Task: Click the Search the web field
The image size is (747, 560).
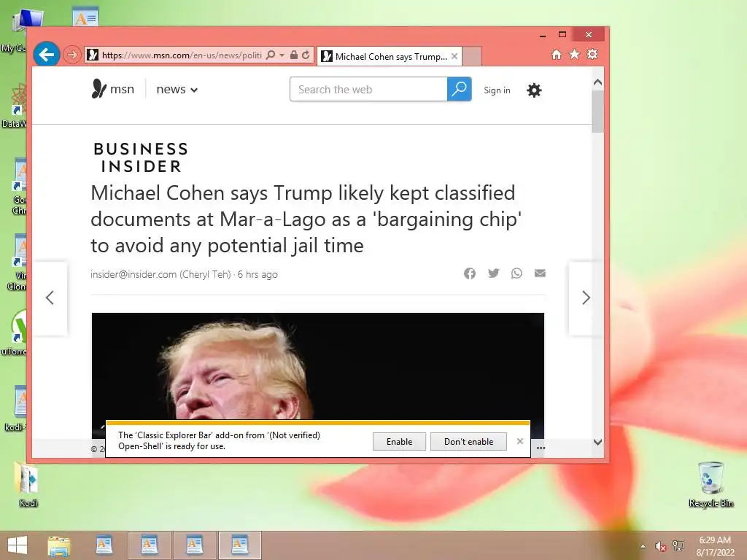Action: tap(368, 89)
